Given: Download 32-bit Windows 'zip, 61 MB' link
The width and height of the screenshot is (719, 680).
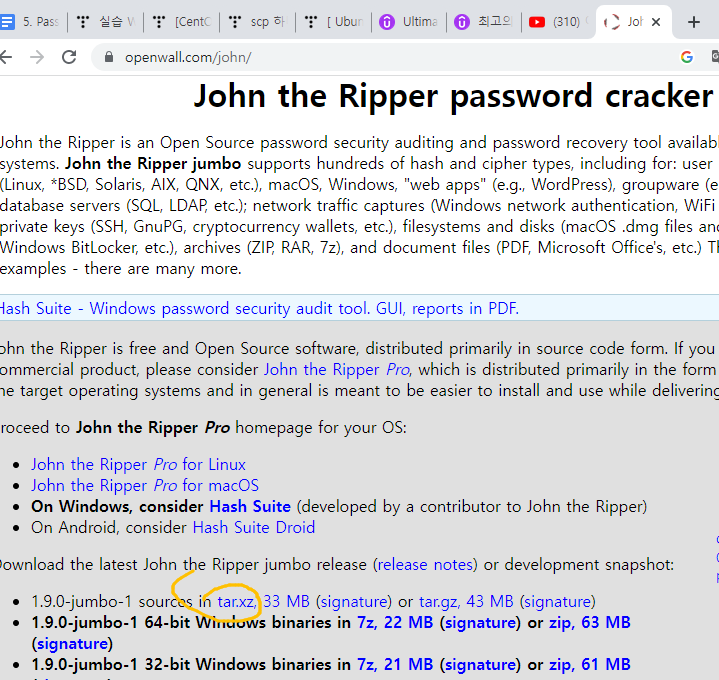Looking at the screenshot, I should click(590, 664).
